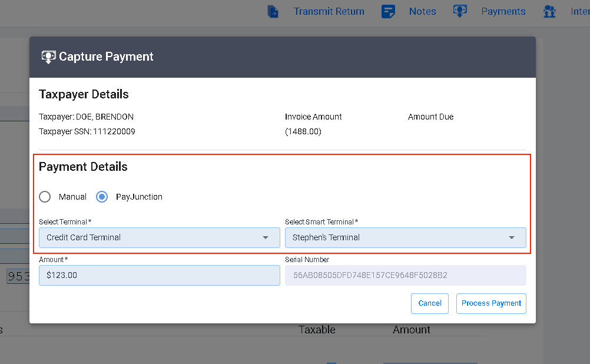
Task: Click the Notes icon in top bar
Action: tap(388, 11)
